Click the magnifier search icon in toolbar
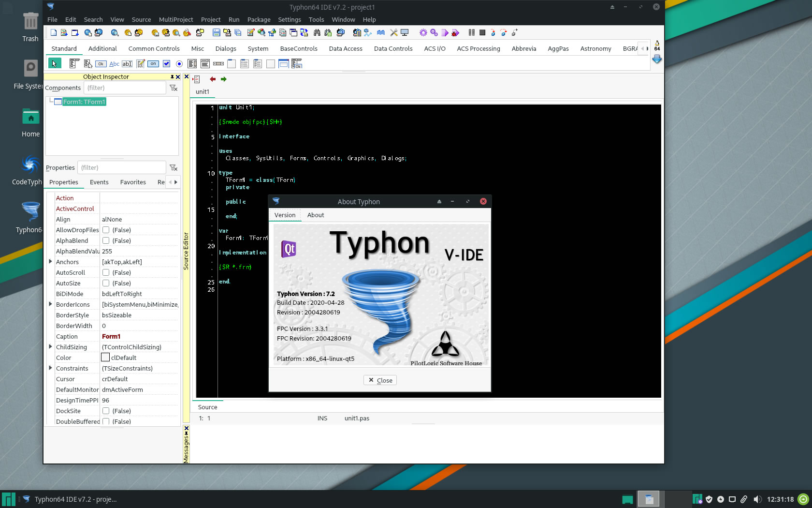Viewport: 812px width, 508px height. [x=115, y=33]
